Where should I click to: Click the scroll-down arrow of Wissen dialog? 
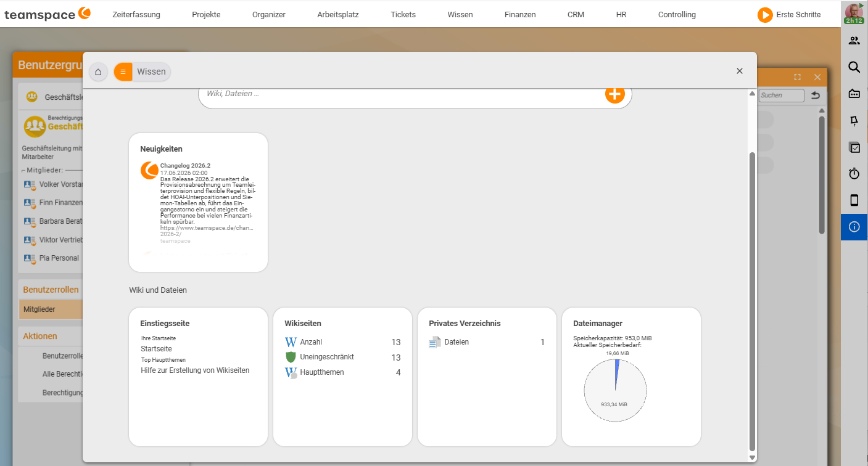[x=752, y=458]
